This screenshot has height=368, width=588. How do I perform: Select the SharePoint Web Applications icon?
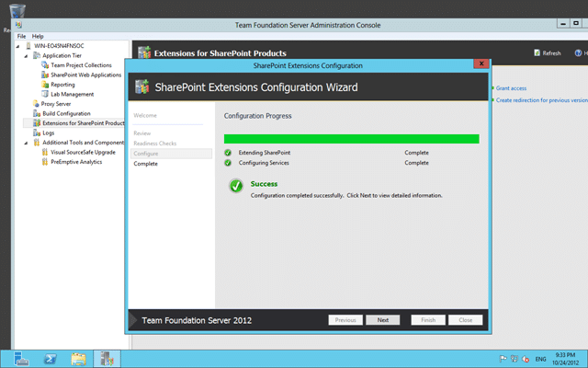click(x=45, y=75)
